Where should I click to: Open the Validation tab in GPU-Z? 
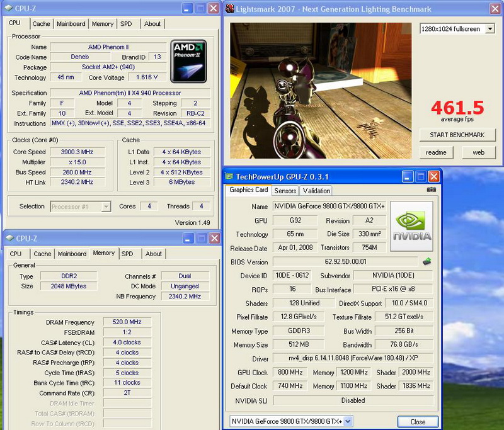[x=317, y=191]
